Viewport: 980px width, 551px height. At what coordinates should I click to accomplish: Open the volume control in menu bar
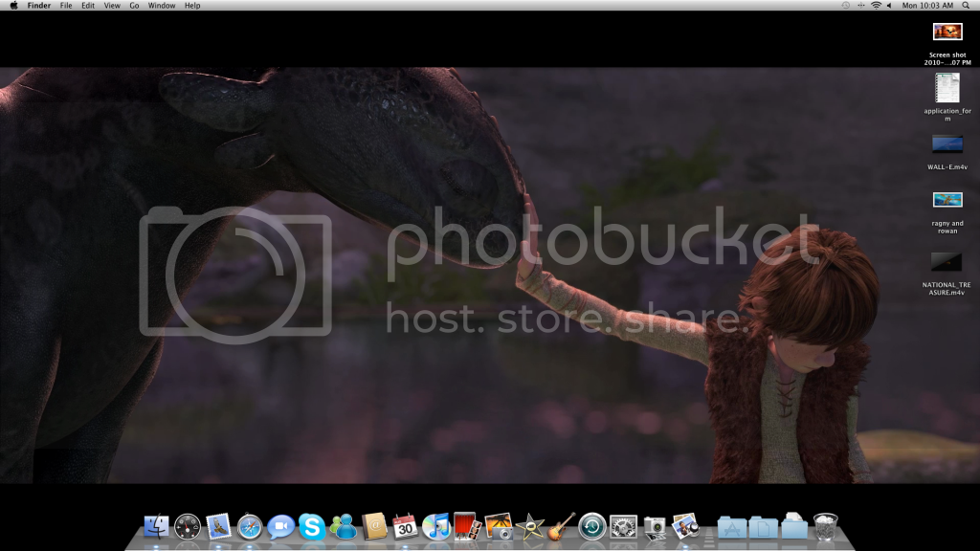click(x=889, y=6)
